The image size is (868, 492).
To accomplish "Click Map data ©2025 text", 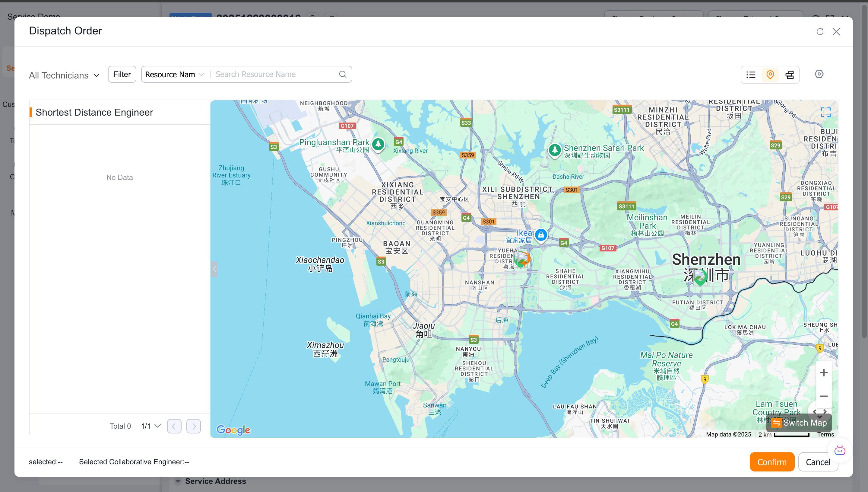I will point(729,435).
